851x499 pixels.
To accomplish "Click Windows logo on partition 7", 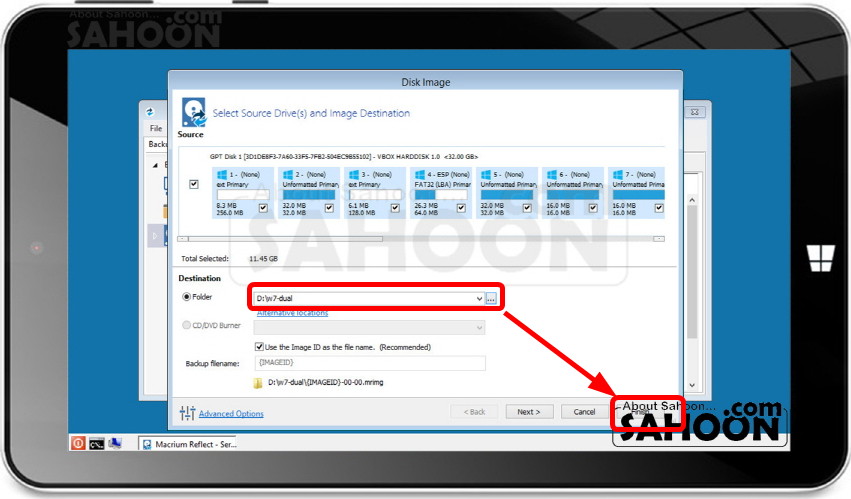I will point(618,174).
